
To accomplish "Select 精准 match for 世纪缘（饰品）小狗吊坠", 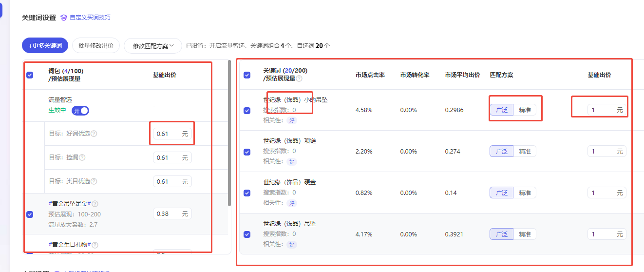I will point(525,110).
